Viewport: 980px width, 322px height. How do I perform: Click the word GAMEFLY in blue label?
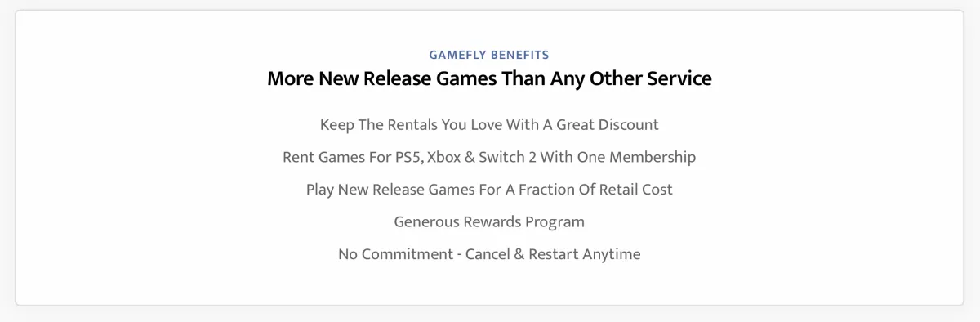[x=457, y=55]
